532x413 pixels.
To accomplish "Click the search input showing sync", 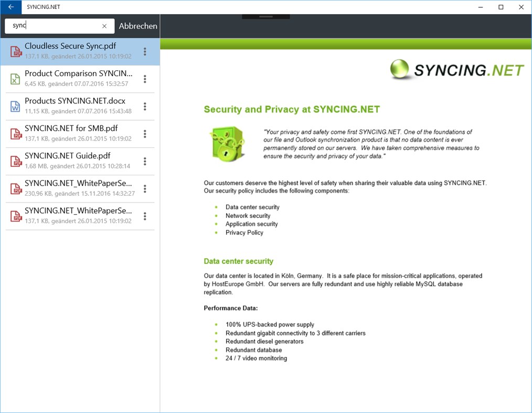I will (52, 26).
